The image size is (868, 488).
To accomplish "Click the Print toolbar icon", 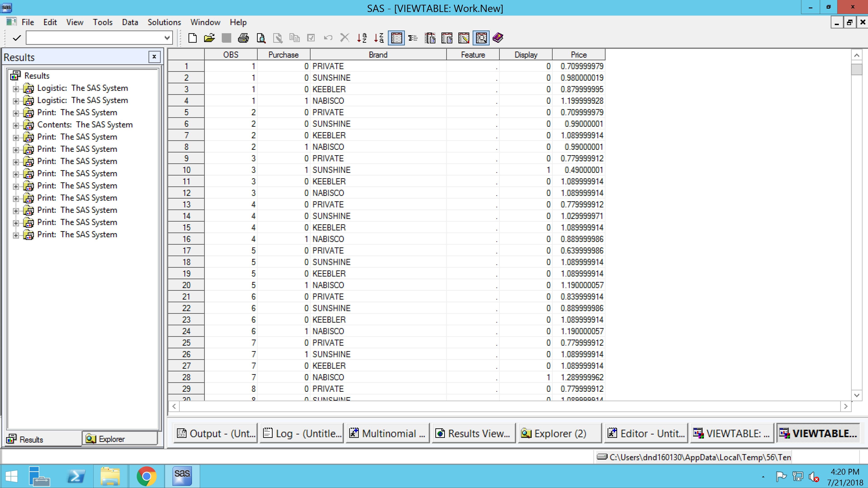I will pos(243,38).
